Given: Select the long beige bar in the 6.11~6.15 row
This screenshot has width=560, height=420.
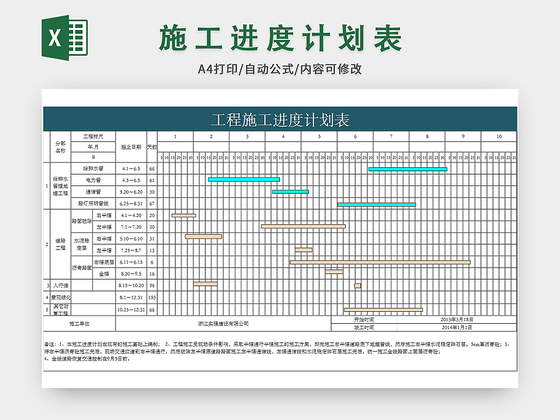Looking at the screenshot, I should pyautogui.click(x=380, y=262).
